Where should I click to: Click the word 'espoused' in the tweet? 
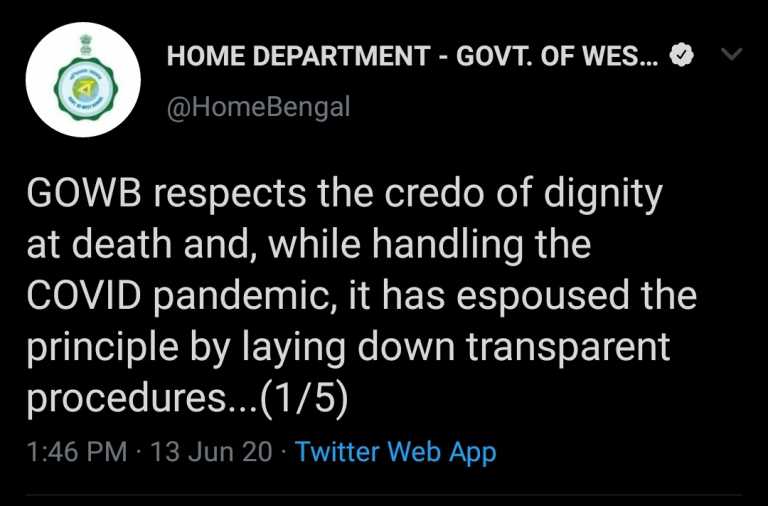pos(542,298)
